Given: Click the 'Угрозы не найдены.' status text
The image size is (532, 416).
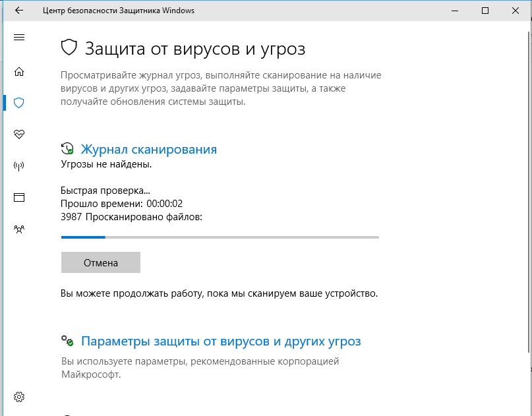Looking at the screenshot, I should [106, 164].
